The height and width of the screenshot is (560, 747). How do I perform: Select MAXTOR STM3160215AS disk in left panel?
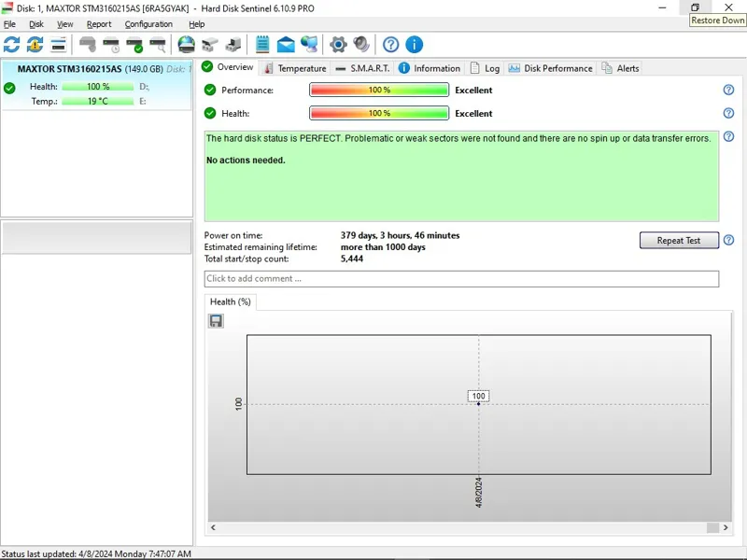coord(97,85)
